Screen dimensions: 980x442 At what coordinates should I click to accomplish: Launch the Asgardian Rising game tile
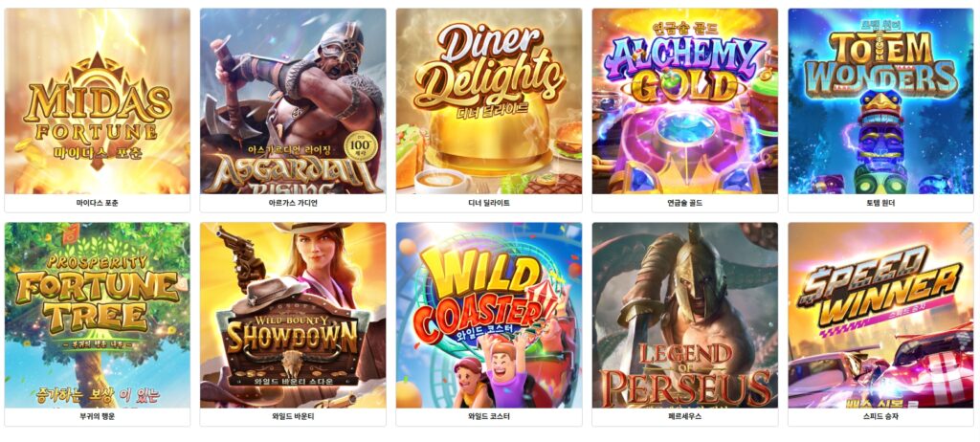pyautogui.click(x=293, y=100)
